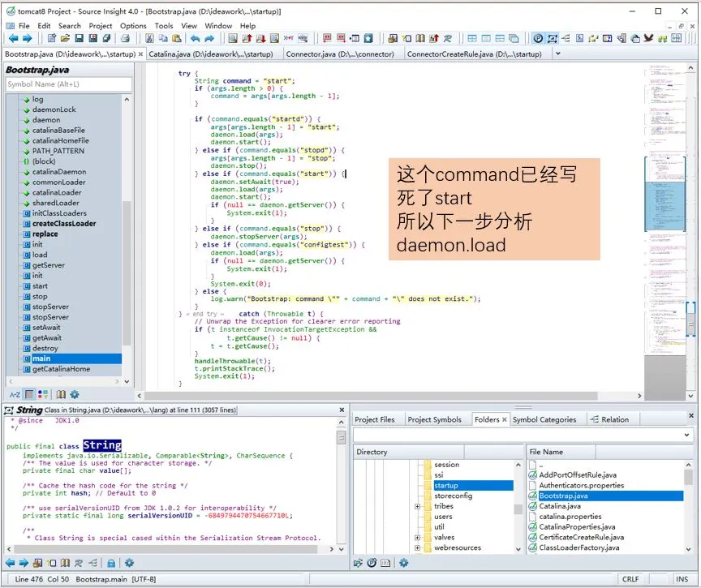Open the Project menu
Screen dimensions: 701x588
pyautogui.click(x=101, y=26)
